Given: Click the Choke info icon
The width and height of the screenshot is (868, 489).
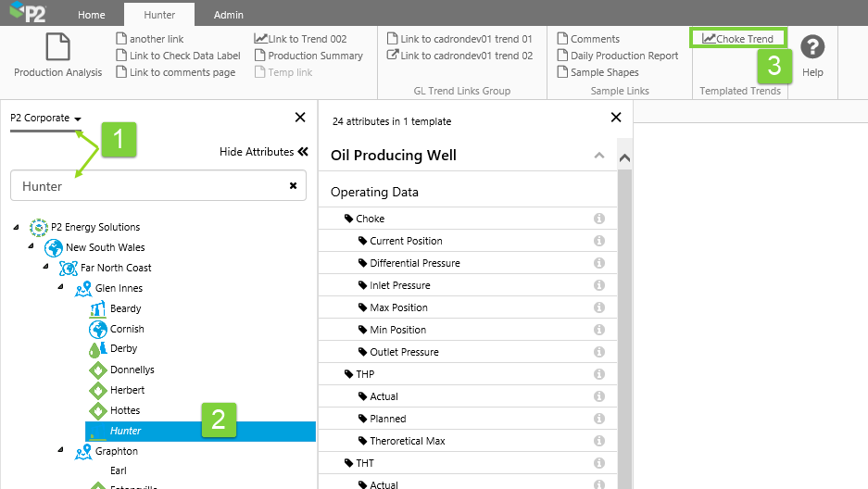Looking at the screenshot, I should 599,219.
